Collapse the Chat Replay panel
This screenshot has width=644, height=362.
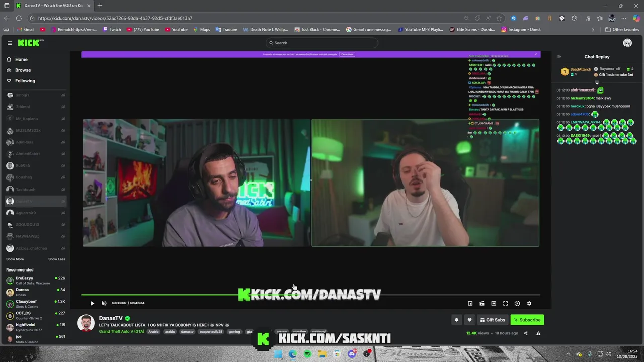[559, 57]
